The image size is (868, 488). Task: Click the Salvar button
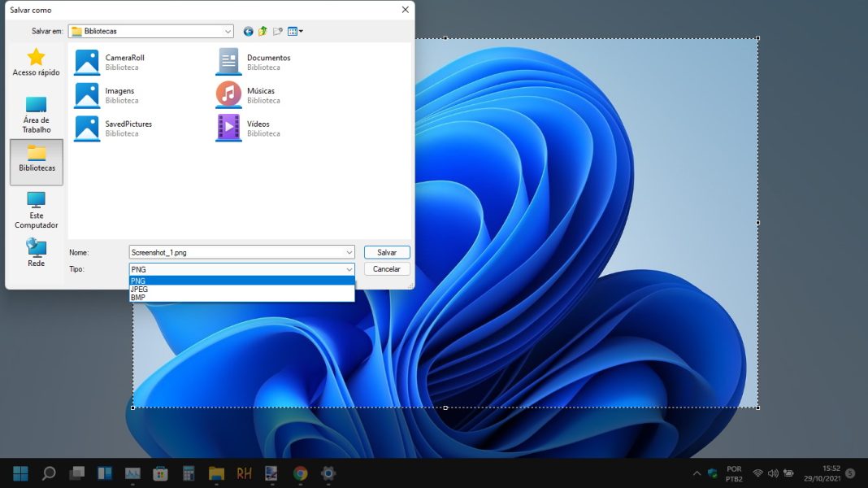point(386,252)
